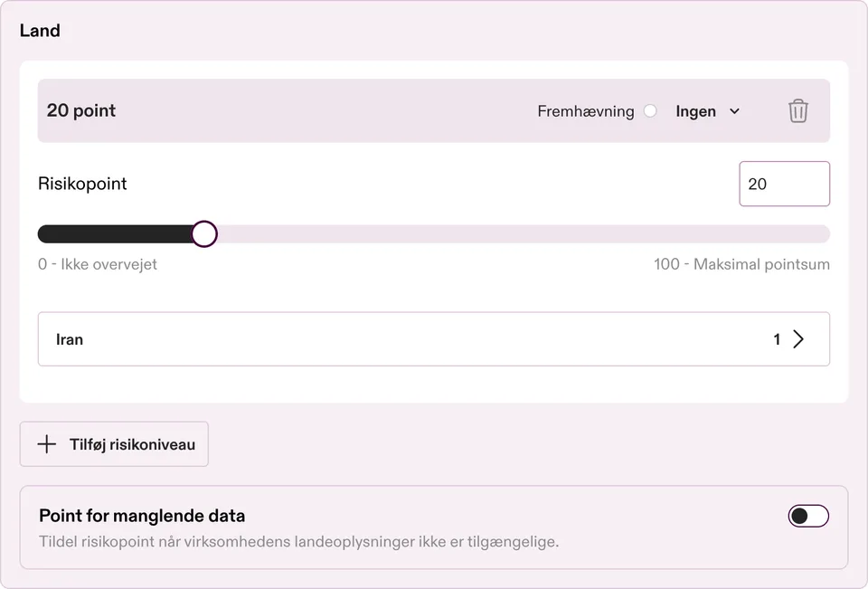Viewport: 868px width, 589px height.
Task: Click the Land section heading
Action: pos(40,31)
